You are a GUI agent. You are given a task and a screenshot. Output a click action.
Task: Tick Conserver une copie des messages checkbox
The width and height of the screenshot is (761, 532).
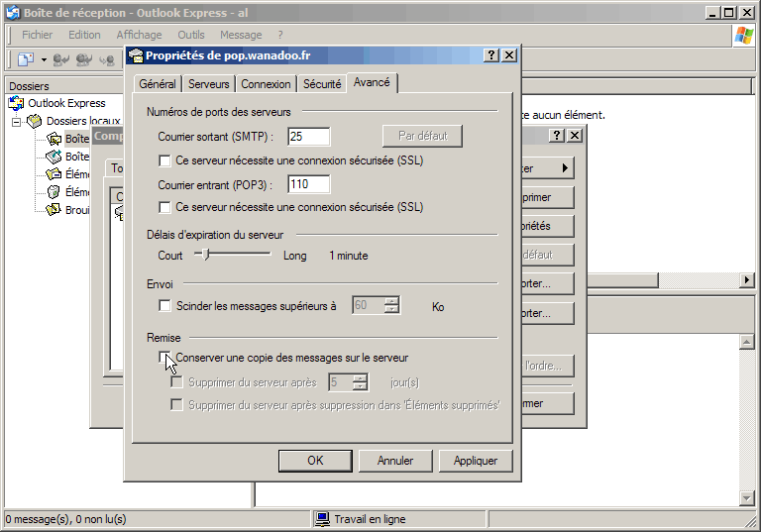pyautogui.click(x=165, y=358)
